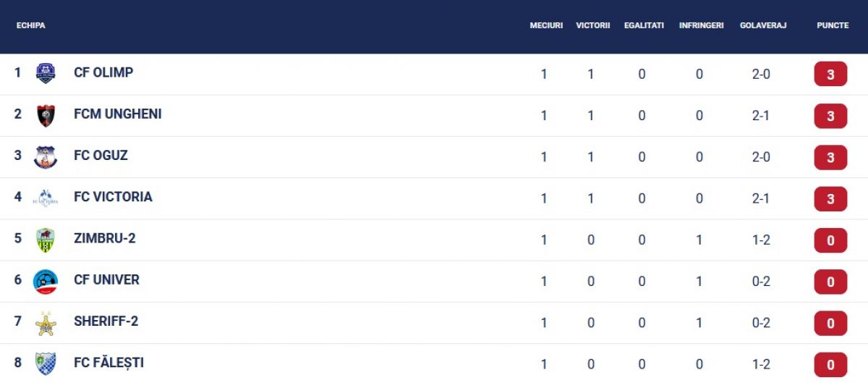This screenshot has width=868, height=383.
Task: Click the FC Fălești points badge
Action: 830,365
